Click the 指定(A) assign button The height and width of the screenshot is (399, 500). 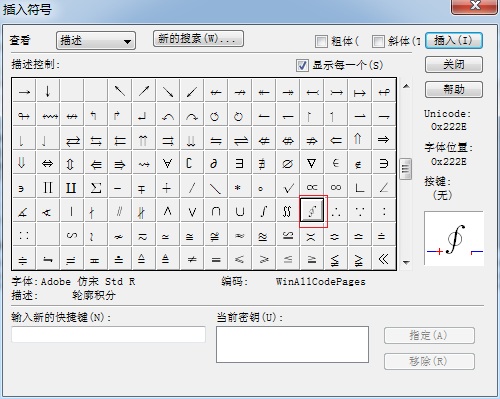[429, 335]
